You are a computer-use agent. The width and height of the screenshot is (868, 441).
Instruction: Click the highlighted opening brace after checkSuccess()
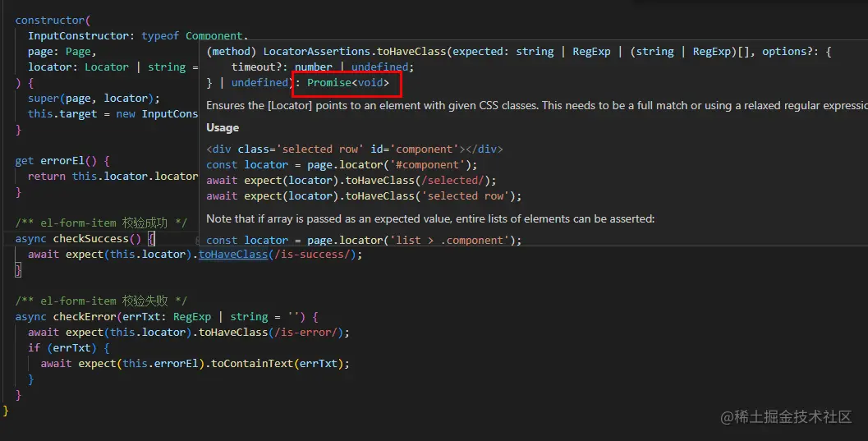[x=150, y=239]
